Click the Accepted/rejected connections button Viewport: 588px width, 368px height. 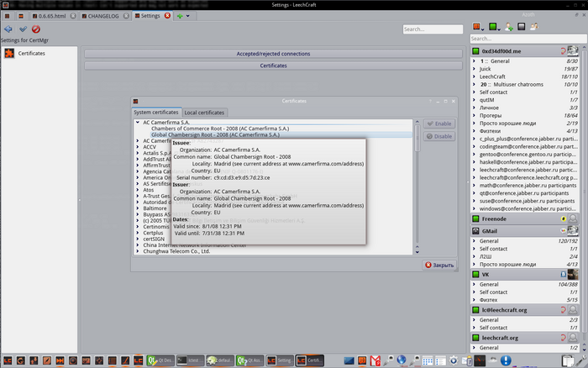(x=273, y=54)
